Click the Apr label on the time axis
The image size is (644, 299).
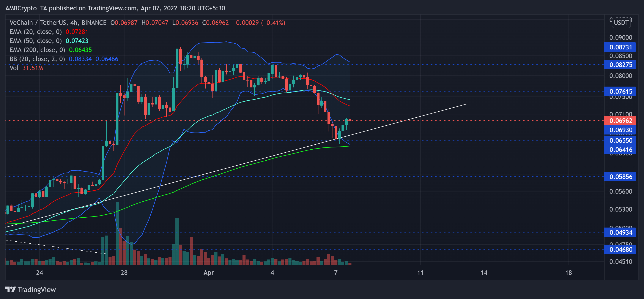(x=209, y=273)
